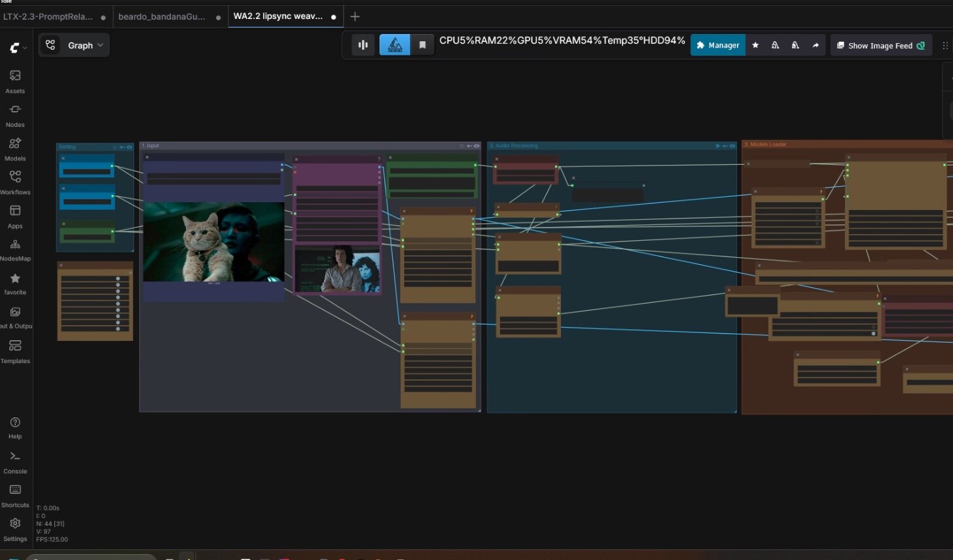This screenshot has height=560, width=953.
Task: Toggle visibility eye of Setting group
Action: coord(130,147)
